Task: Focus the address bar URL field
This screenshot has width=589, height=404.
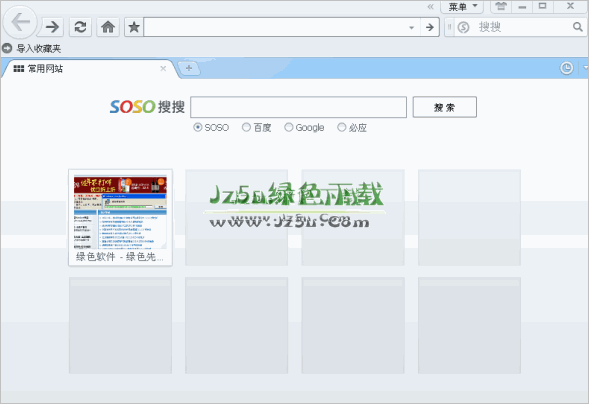Action: [x=275, y=27]
